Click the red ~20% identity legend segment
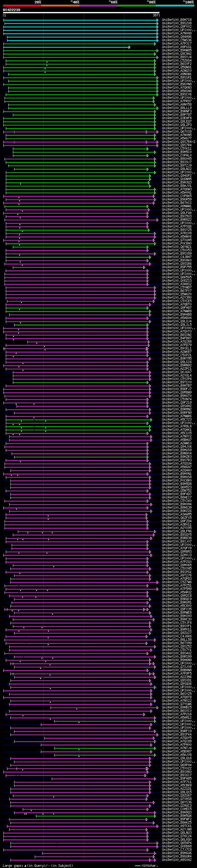Viewport: 197px width, 868px height. [x=22, y=6]
